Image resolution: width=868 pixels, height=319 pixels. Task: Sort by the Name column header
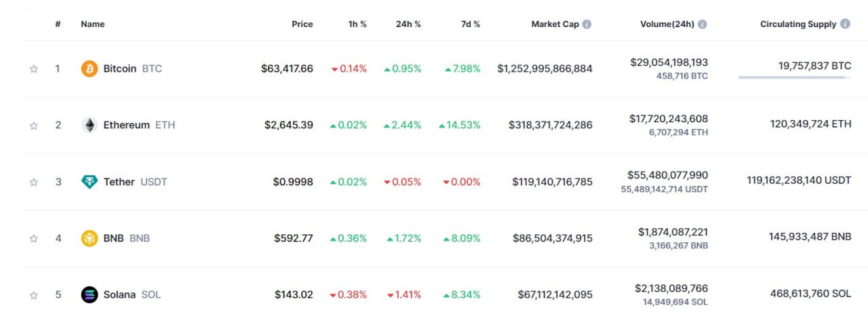point(93,24)
